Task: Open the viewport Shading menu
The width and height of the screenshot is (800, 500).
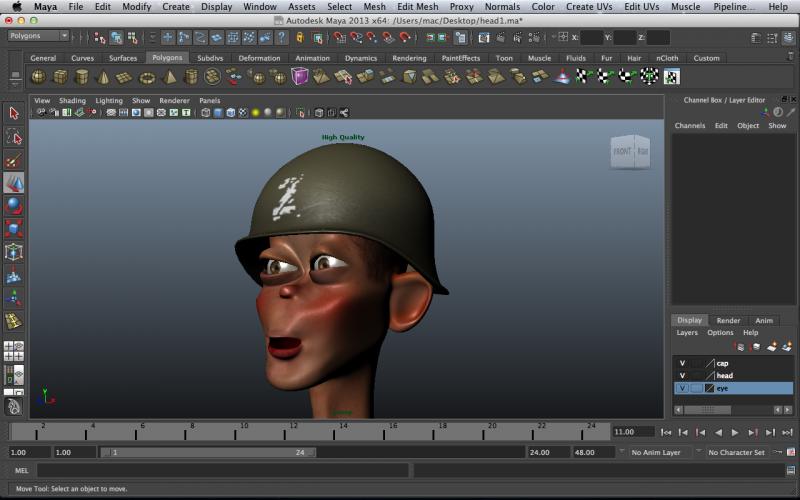Action: (72, 101)
